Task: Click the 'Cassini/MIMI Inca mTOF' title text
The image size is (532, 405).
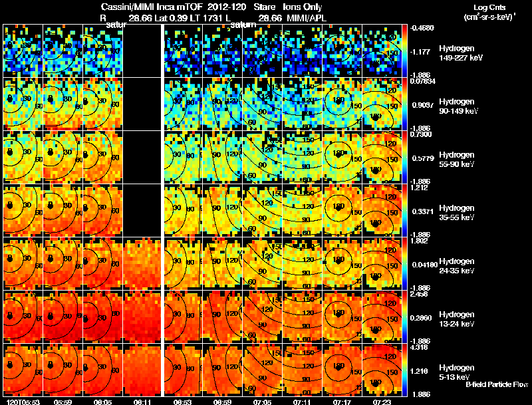Action: pyautogui.click(x=152, y=7)
